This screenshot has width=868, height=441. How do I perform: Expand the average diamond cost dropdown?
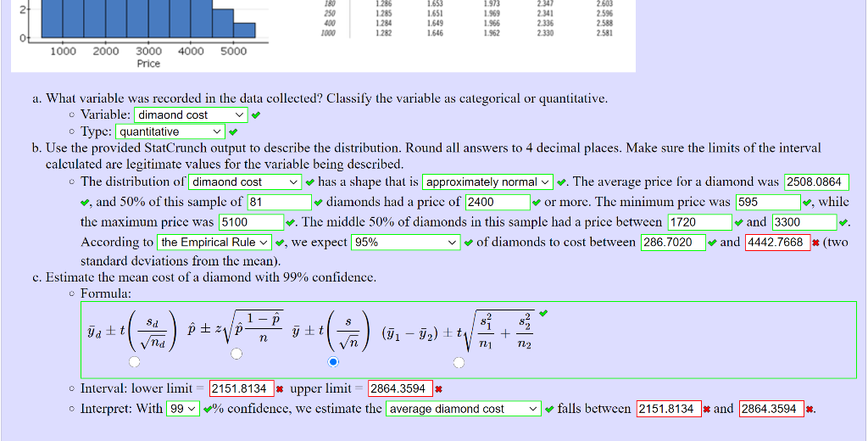click(464, 409)
